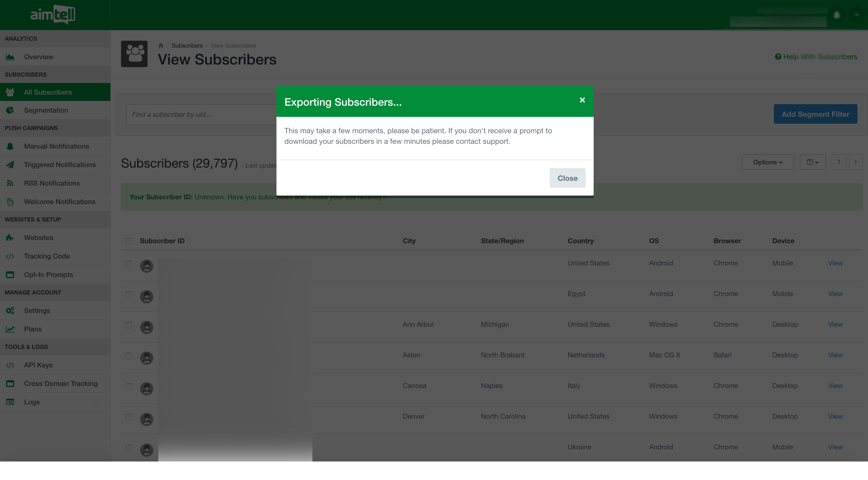Click the Websites puzzle piece icon

click(x=10, y=238)
